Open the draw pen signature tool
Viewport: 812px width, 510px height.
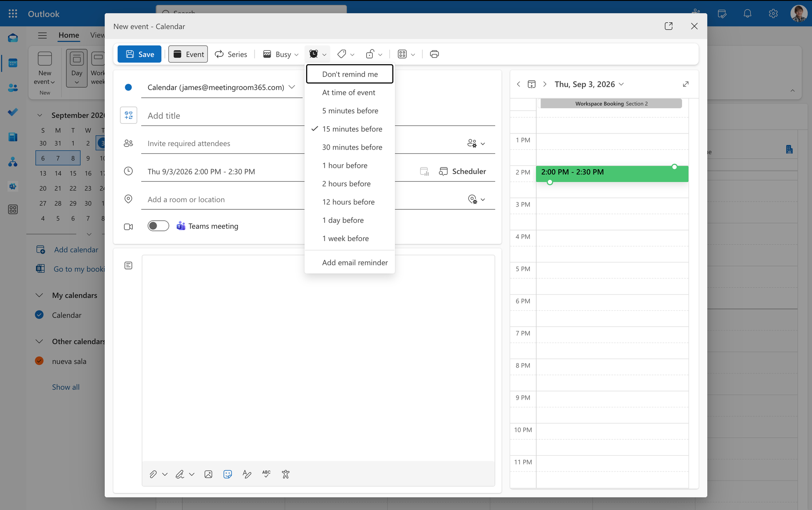[180, 474]
